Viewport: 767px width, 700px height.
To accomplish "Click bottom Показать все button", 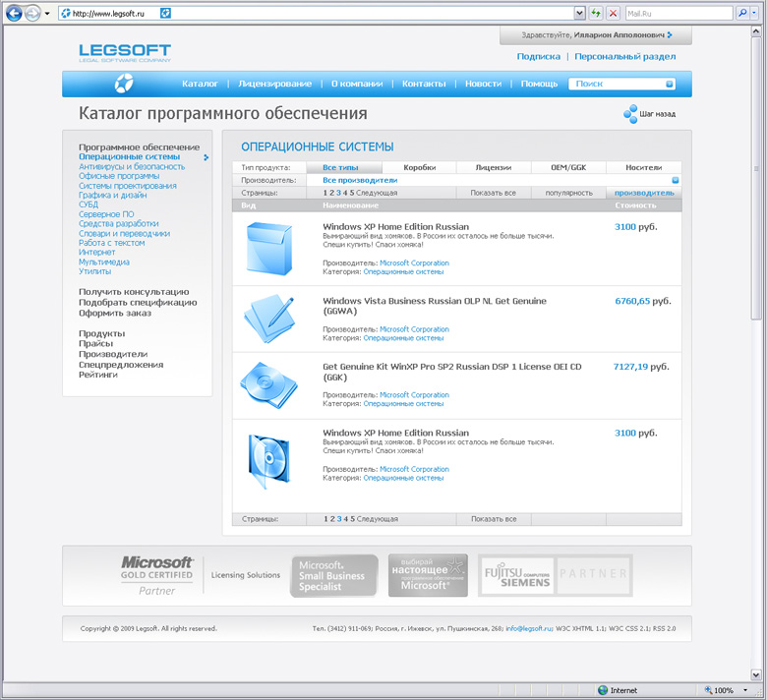I will [494, 519].
